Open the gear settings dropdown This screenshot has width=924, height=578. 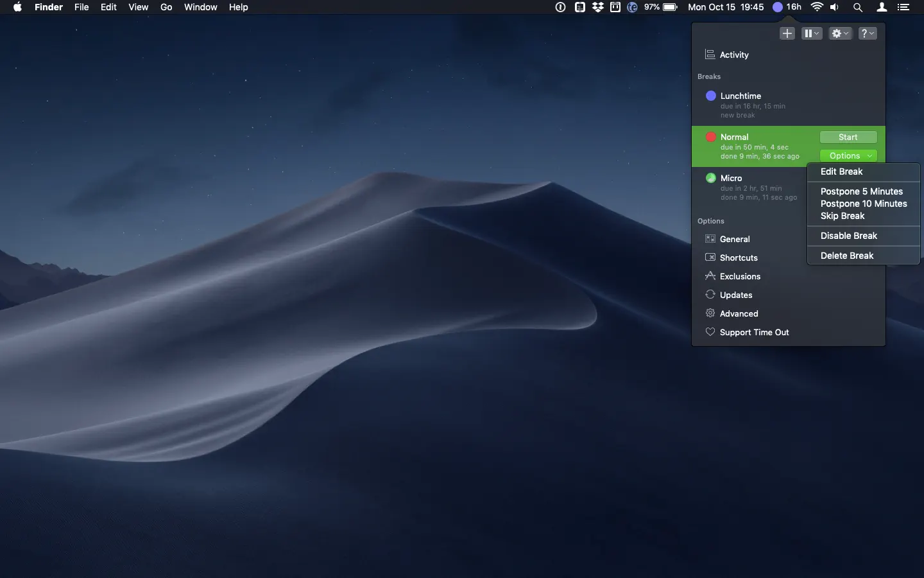pos(840,33)
